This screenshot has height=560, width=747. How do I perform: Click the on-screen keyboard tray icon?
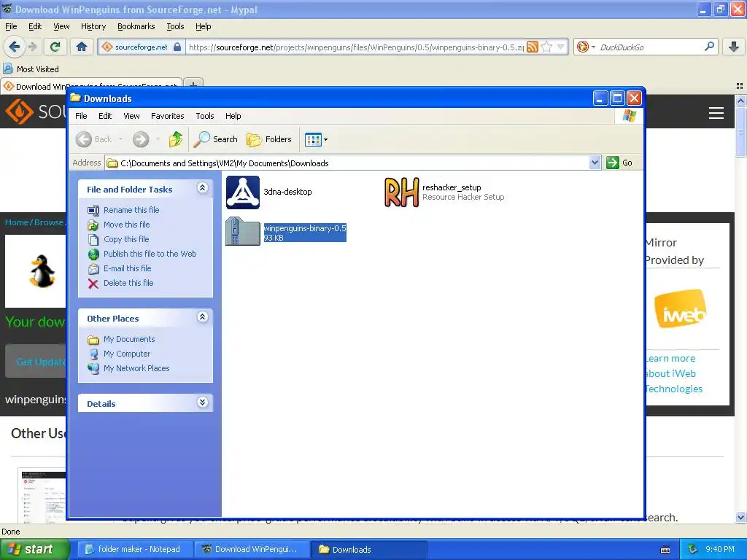(x=665, y=550)
